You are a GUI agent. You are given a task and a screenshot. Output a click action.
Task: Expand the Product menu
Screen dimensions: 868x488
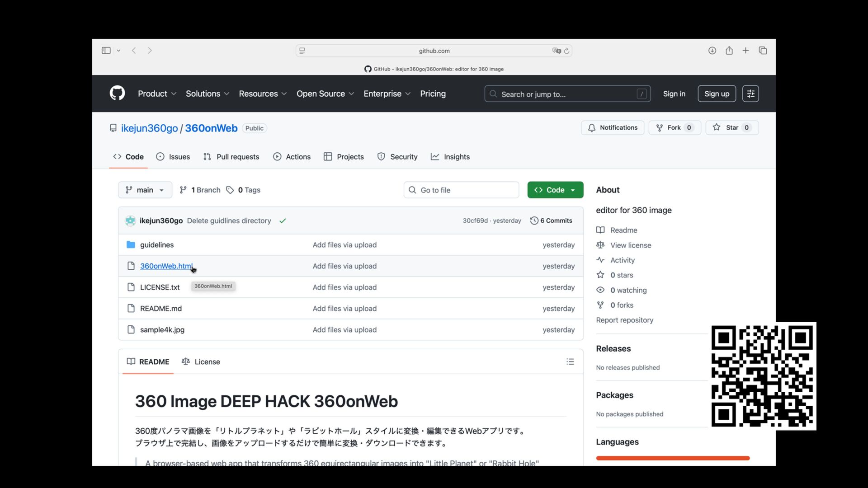tap(157, 94)
